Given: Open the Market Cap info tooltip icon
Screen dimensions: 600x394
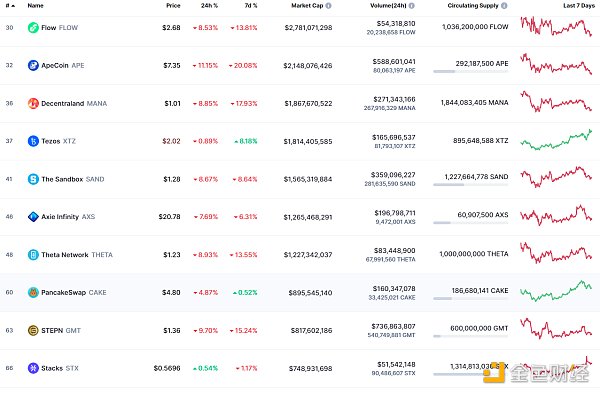Looking at the screenshot, I should pyautogui.click(x=328, y=6).
